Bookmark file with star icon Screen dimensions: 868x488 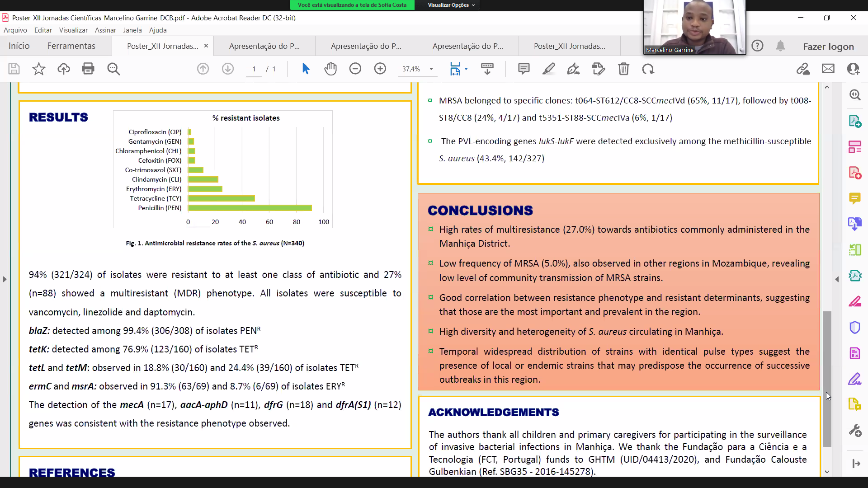click(39, 69)
